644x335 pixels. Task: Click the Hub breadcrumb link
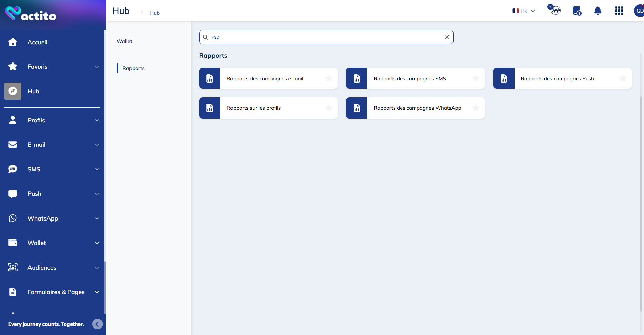(x=155, y=13)
